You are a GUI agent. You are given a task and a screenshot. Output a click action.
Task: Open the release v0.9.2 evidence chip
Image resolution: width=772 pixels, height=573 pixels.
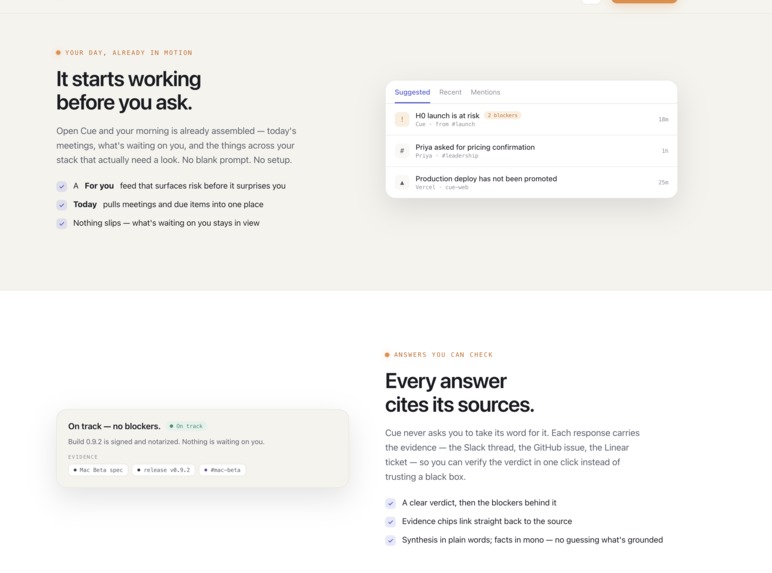(163, 470)
